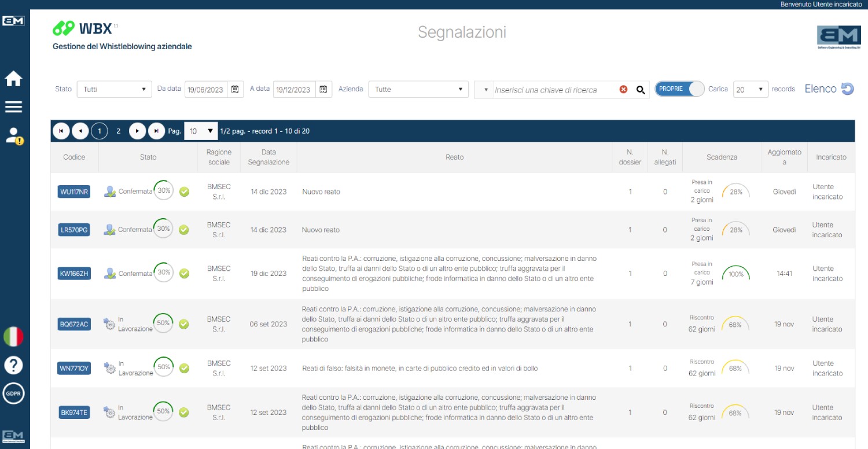Open the hamburger menu in sidebar
This screenshot has width=868, height=449.
click(13, 107)
